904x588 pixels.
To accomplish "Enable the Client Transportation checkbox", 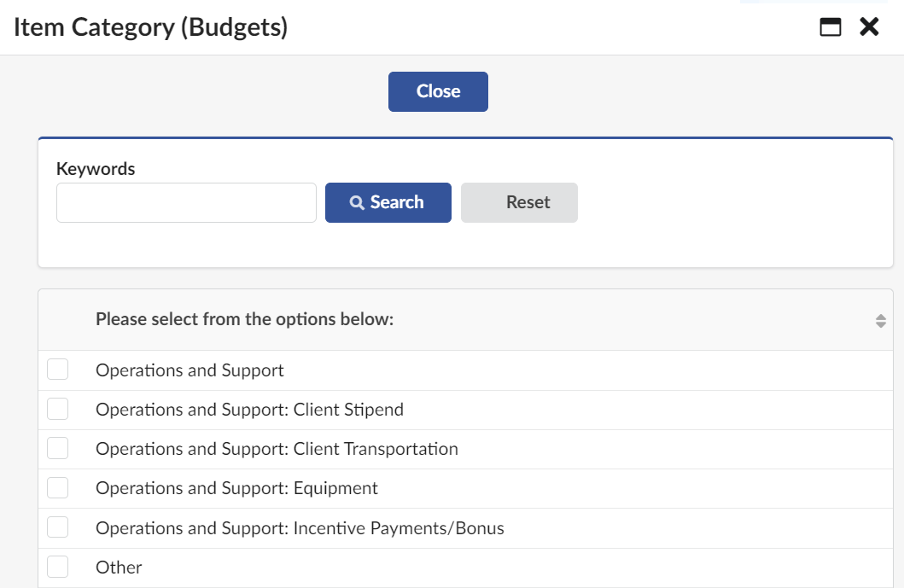I will point(57,448).
